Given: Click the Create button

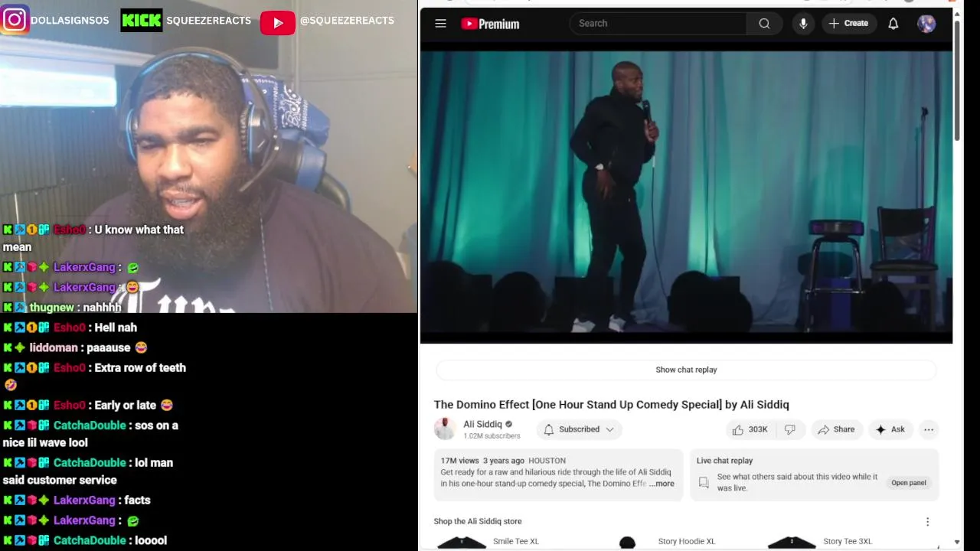Looking at the screenshot, I should 848,24.
